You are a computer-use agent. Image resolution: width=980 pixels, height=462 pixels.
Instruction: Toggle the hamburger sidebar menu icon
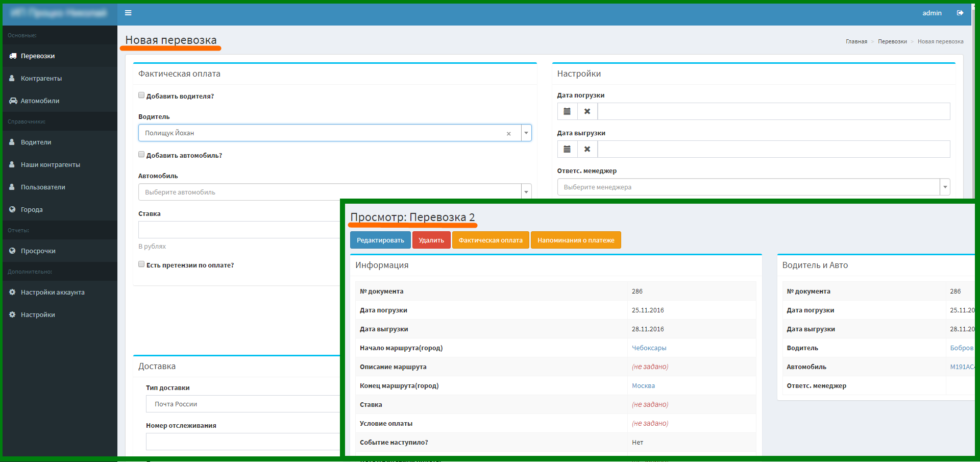click(x=128, y=13)
